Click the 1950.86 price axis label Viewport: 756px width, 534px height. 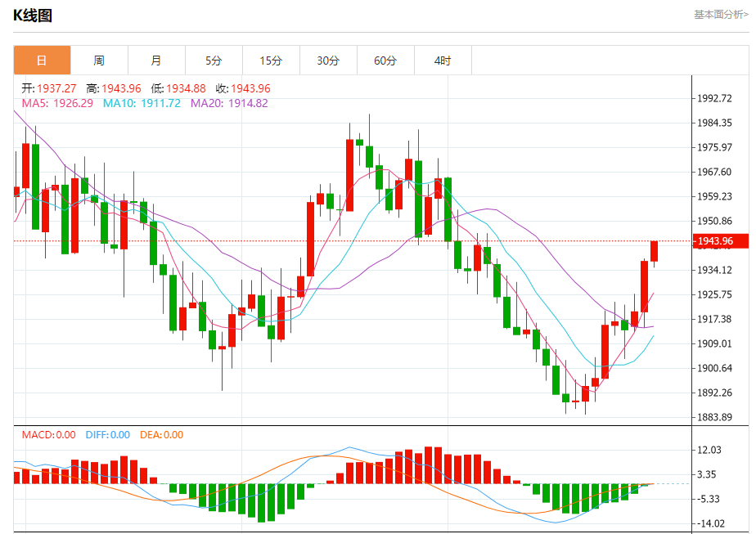pyautogui.click(x=714, y=222)
